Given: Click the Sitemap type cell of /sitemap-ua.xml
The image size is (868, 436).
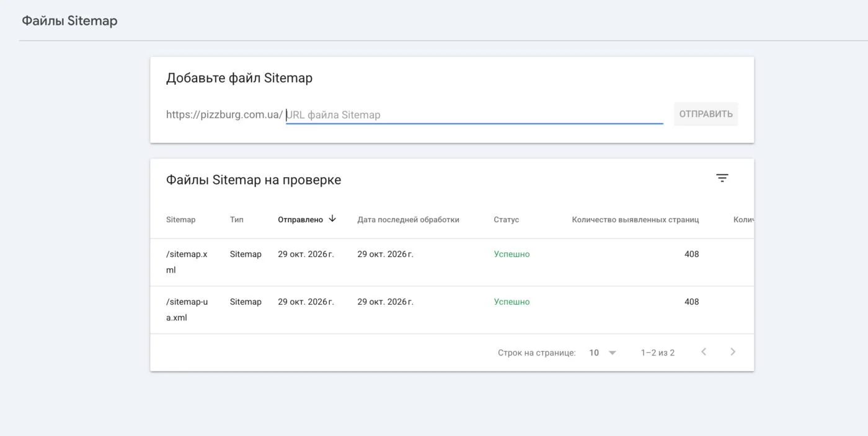Looking at the screenshot, I should point(246,302).
